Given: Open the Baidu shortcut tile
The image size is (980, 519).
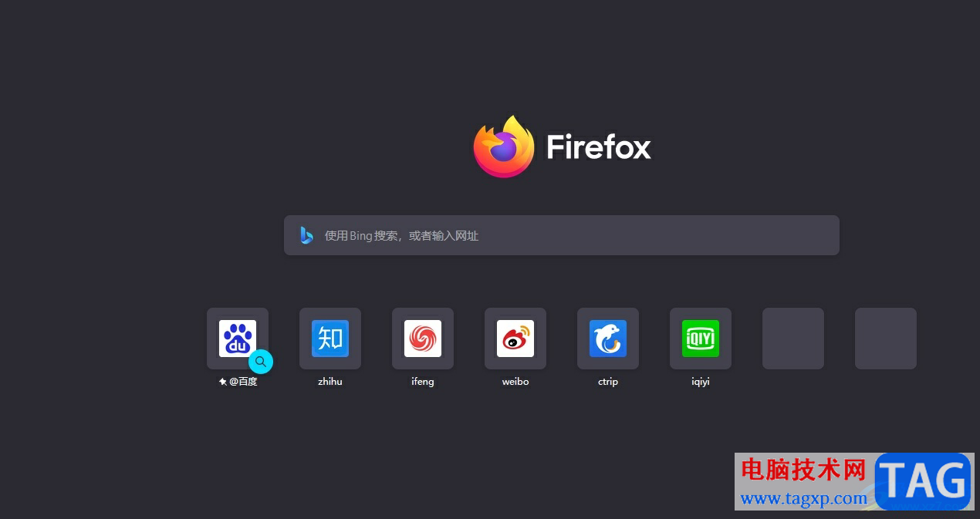Looking at the screenshot, I should pyautogui.click(x=238, y=339).
